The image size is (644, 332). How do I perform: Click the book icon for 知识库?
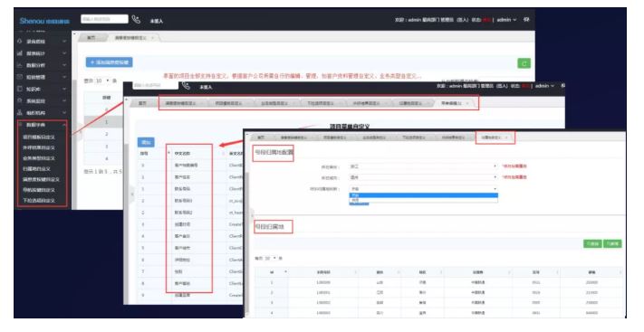pos(20,89)
